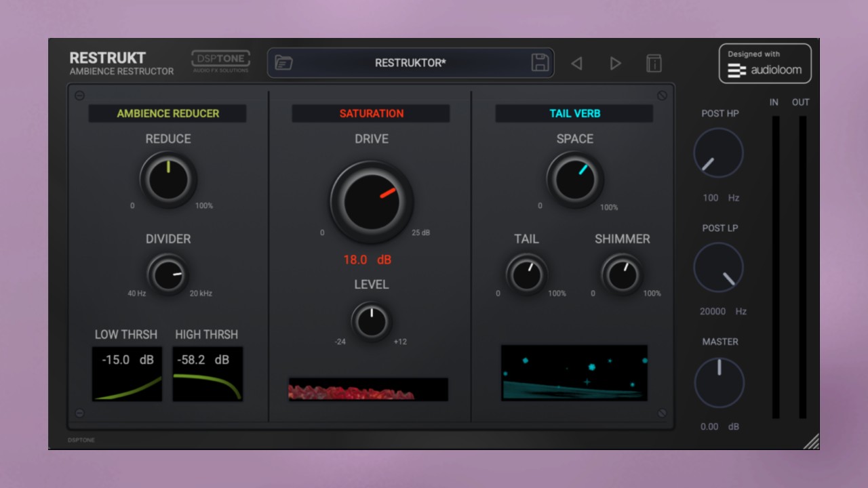Click the large DRIVE knob
The width and height of the screenshot is (868, 488).
pos(372,202)
